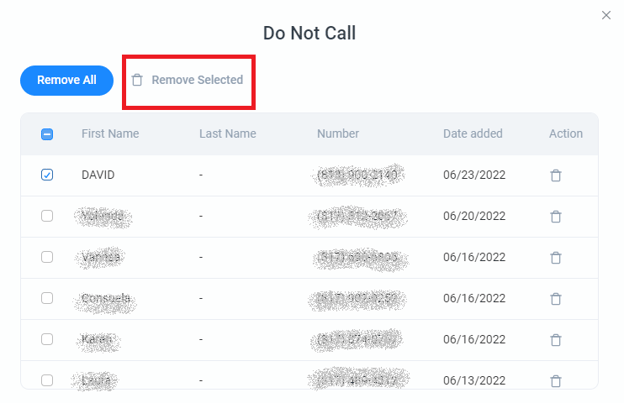
Task: Select the Consuela row checkbox
Action: 47,298
